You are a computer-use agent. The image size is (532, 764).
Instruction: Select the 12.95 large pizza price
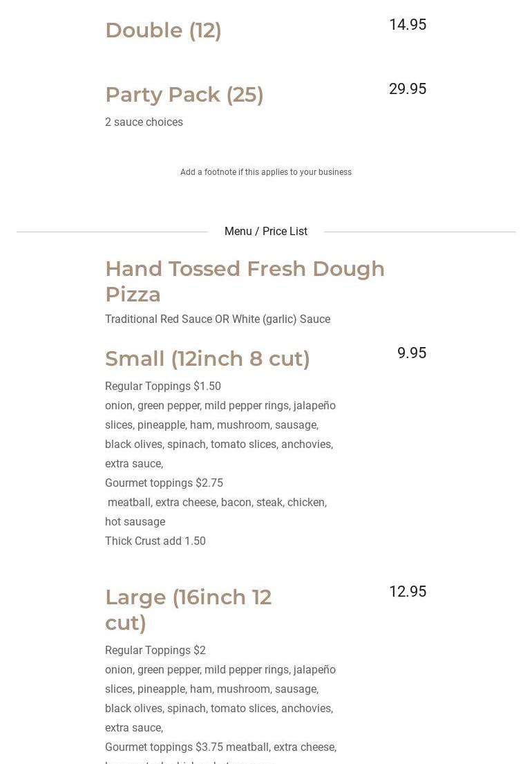[x=408, y=592]
